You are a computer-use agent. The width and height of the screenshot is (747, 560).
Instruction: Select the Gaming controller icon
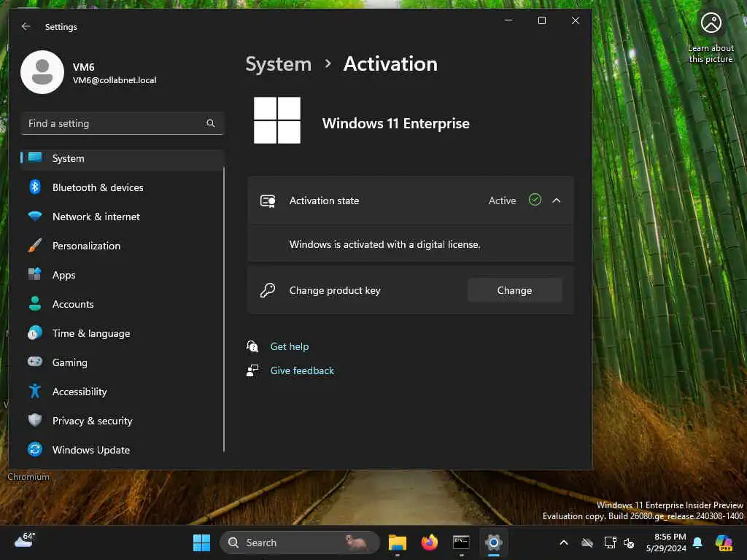(x=35, y=362)
